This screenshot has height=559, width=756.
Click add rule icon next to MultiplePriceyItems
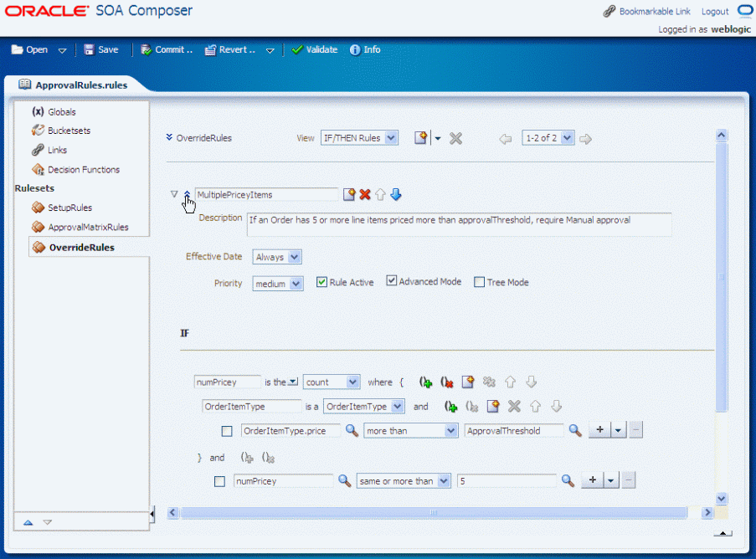[349, 195]
